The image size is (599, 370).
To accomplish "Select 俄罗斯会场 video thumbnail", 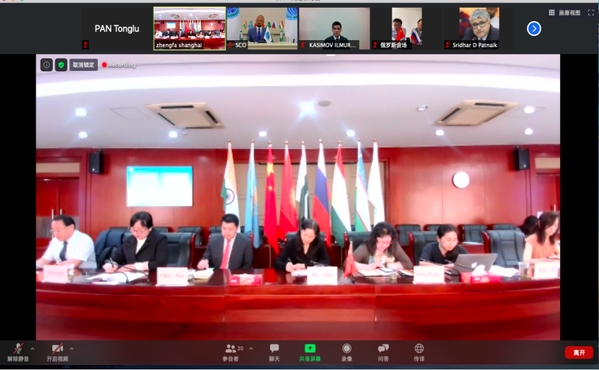I will [x=407, y=29].
